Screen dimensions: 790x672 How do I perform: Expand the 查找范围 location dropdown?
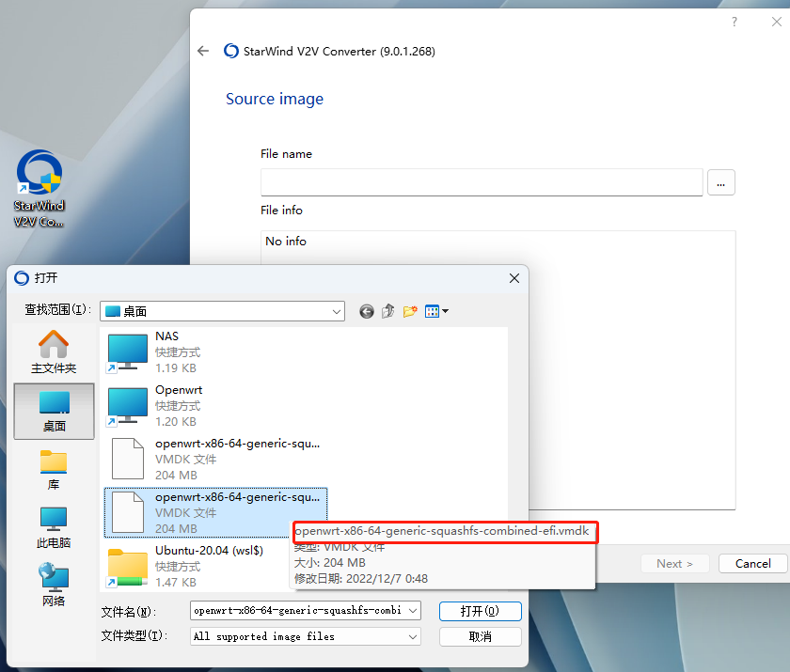[337, 311]
